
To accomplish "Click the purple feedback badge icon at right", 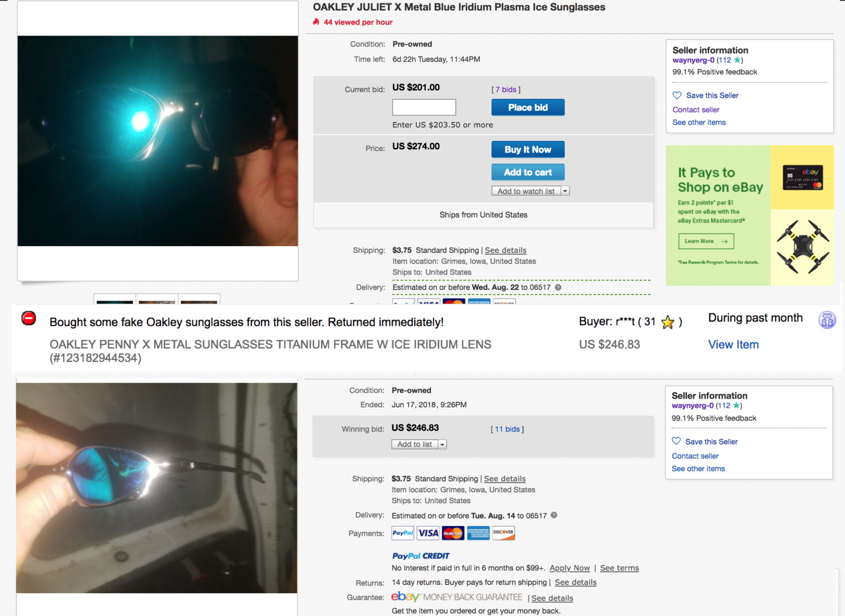I will (827, 320).
